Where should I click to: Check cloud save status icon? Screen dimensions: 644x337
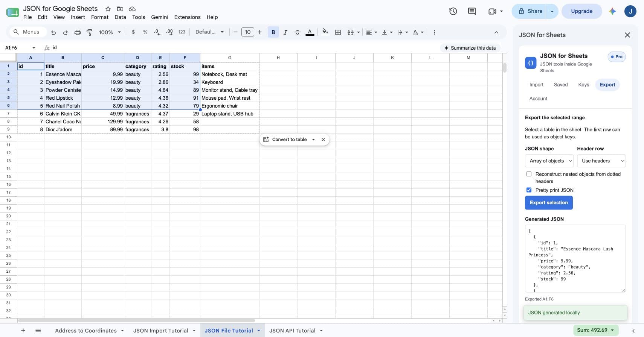[132, 9]
